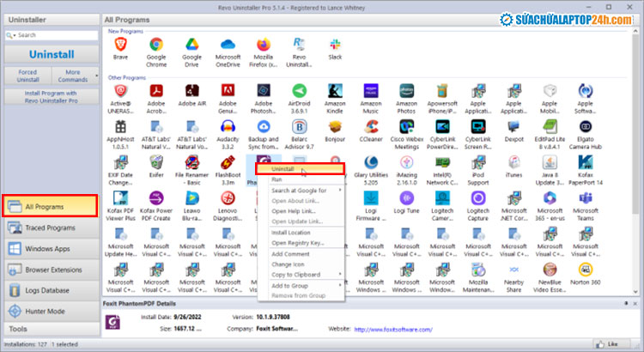Click inside the Search input field
This screenshot has width=644, height=352.
58,35
